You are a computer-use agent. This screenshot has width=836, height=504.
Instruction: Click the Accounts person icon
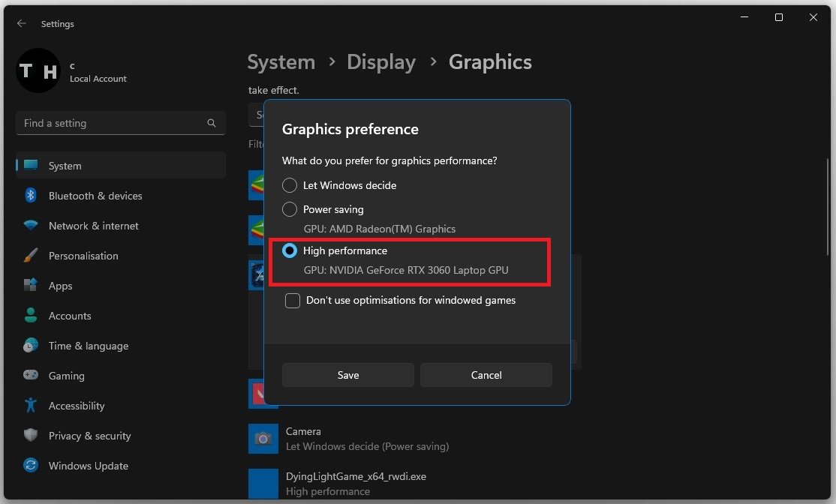pyautogui.click(x=30, y=316)
